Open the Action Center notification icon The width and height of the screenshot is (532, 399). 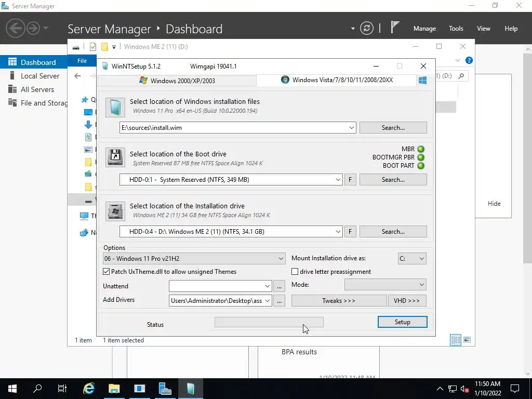[515, 389]
